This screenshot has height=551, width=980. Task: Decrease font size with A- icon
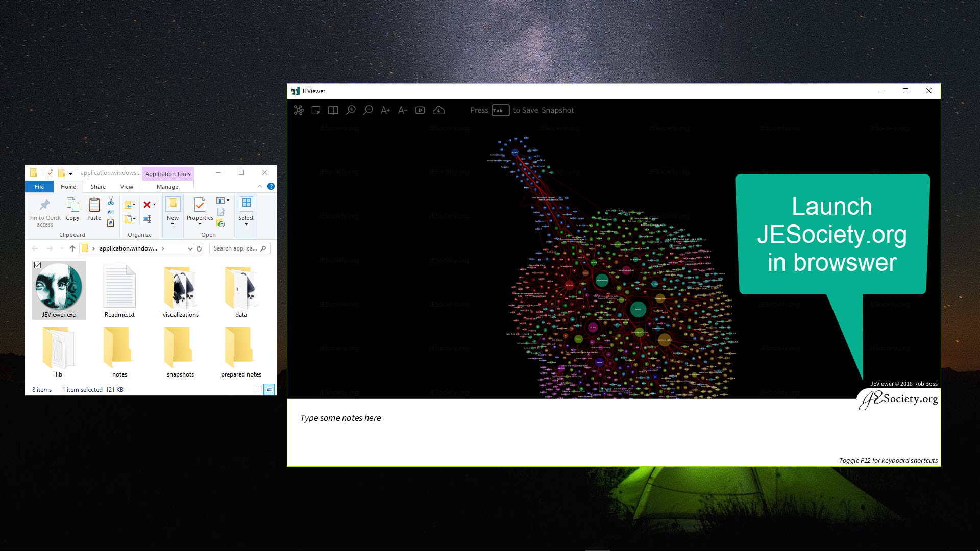coord(403,110)
